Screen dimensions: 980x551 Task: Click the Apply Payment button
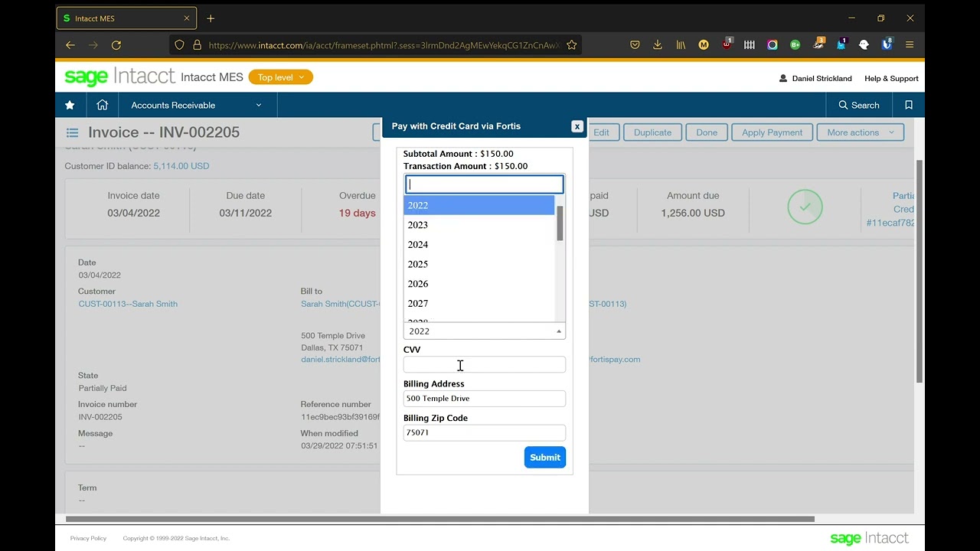(x=772, y=132)
